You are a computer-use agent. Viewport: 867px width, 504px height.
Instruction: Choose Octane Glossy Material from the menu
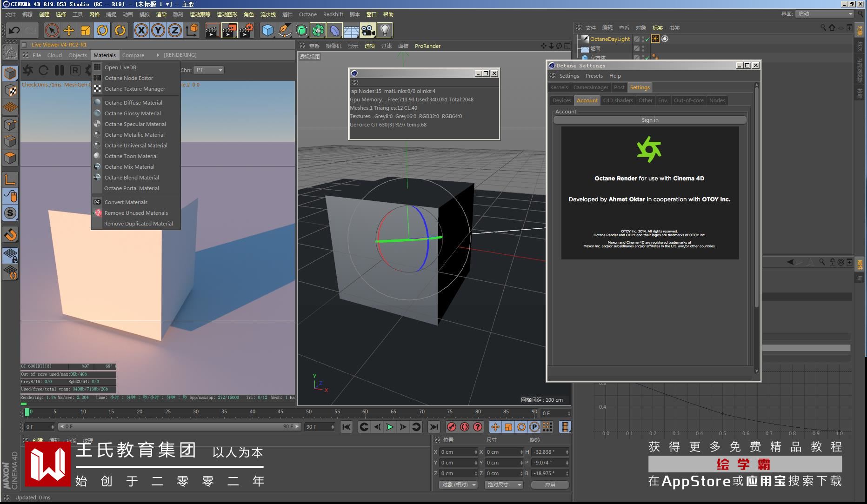133,113
